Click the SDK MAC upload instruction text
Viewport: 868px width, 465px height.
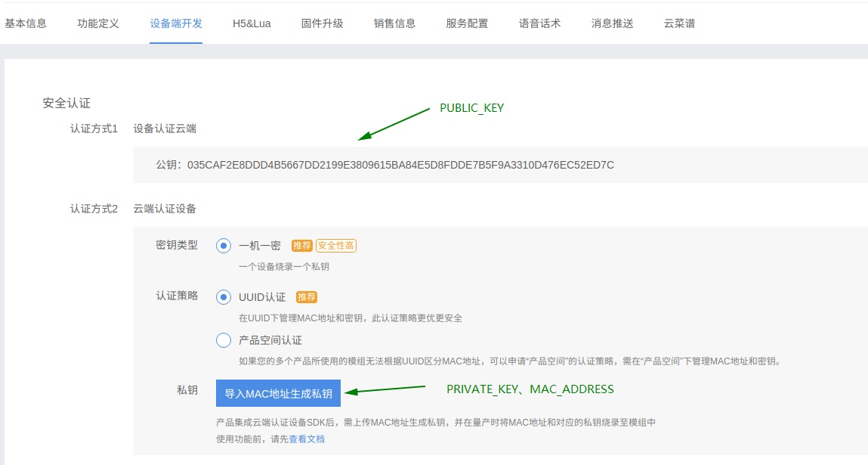tap(436, 423)
